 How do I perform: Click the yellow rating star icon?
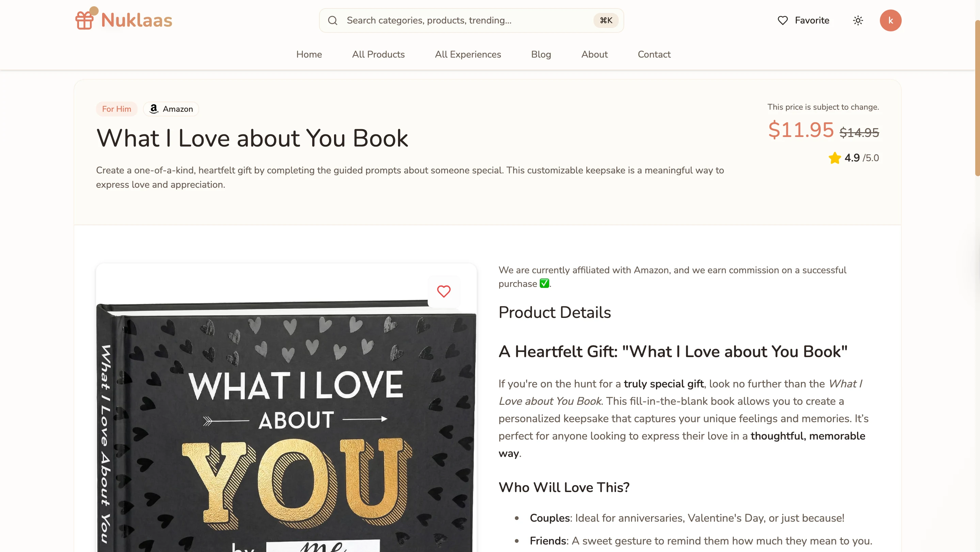point(835,158)
